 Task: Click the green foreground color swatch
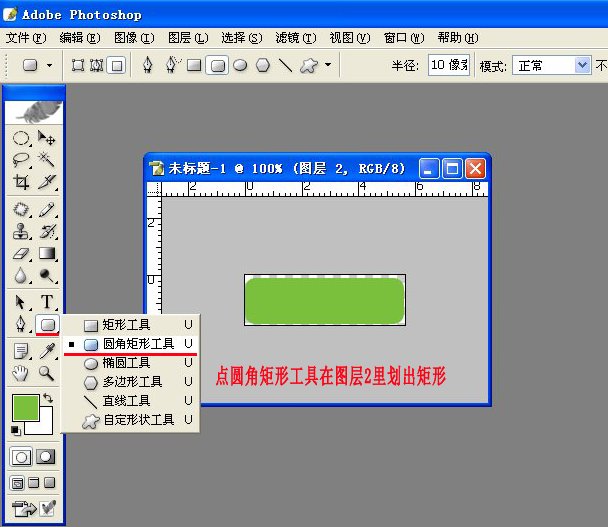[x=26, y=408]
